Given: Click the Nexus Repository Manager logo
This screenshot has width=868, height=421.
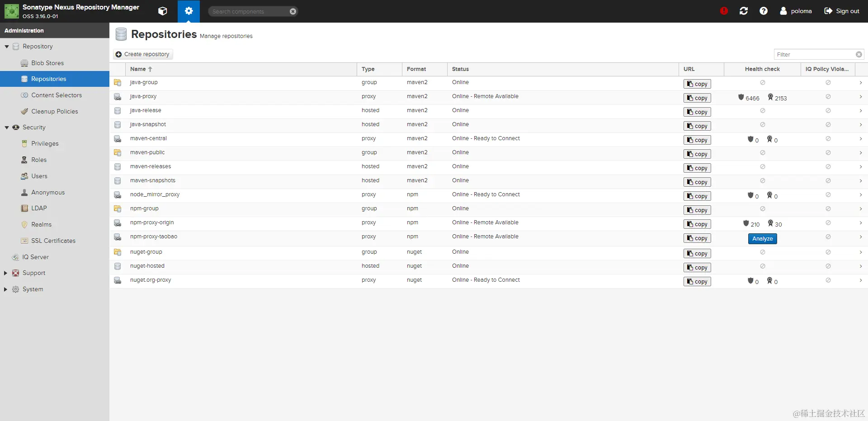Looking at the screenshot, I should click(x=12, y=11).
